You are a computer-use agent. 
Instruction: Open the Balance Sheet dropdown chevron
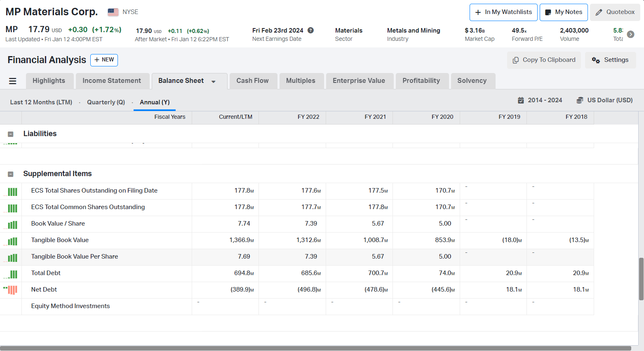[214, 81]
